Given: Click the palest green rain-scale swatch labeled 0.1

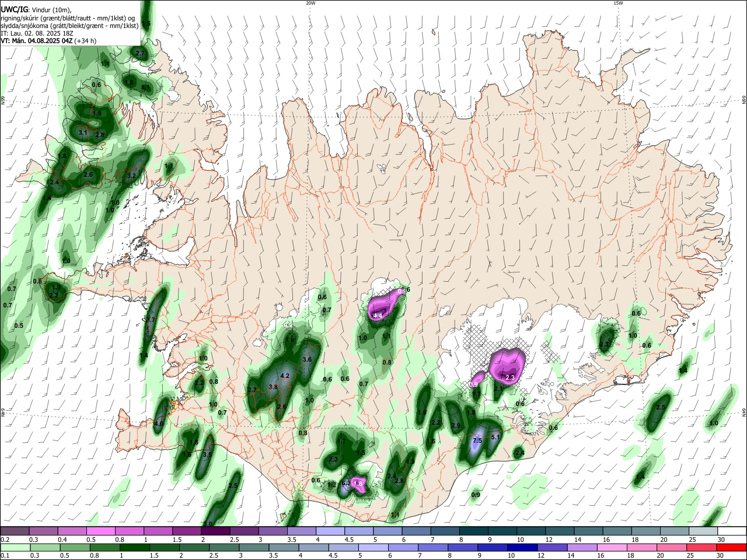Looking at the screenshot, I should click(x=15, y=547).
